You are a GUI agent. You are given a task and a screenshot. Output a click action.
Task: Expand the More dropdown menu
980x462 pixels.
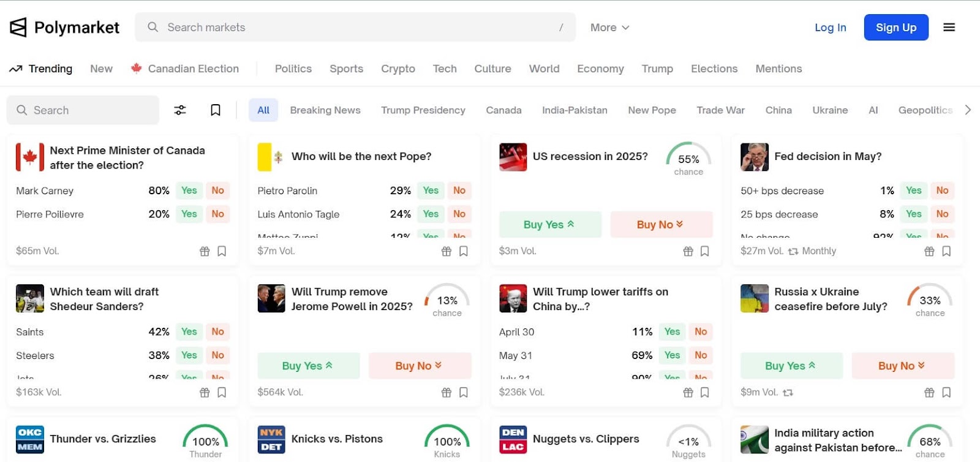609,28
